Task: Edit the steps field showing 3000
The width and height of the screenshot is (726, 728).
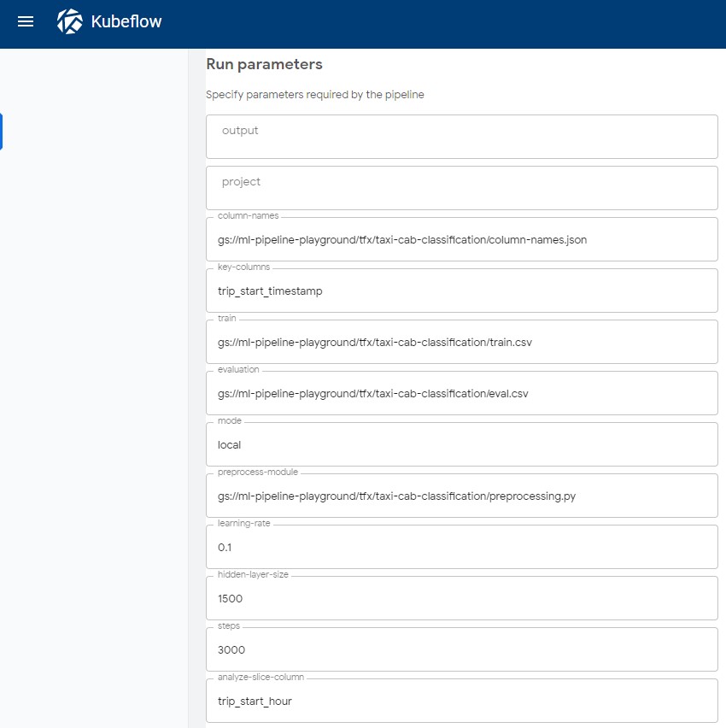Action: point(462,649)
